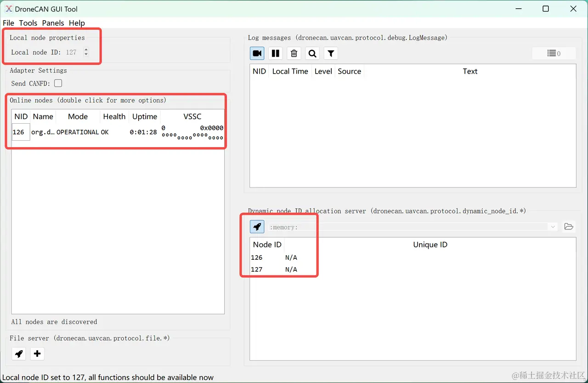Click VSSC column header
Image resolution: width=588 pixels, height=383 pixels.
(x=192, y=116)
